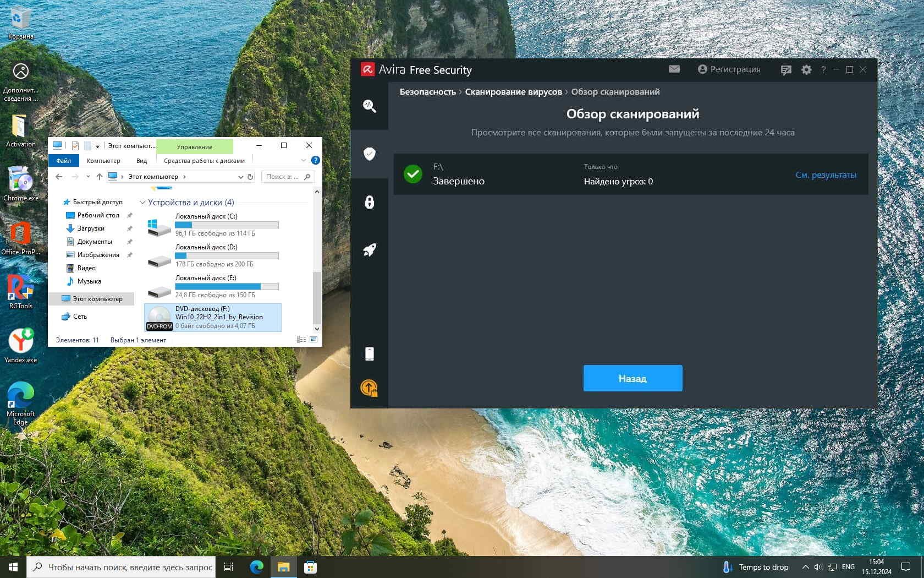The image size is (924, 578).
Task: Open the Performance rocket icon in Avira sidebar
Action: (369, 250)
